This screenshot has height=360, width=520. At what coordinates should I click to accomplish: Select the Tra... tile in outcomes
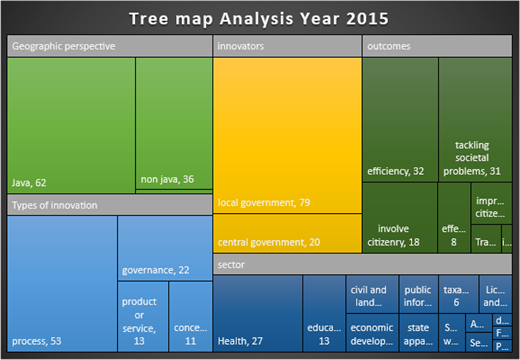click(486, 239)
